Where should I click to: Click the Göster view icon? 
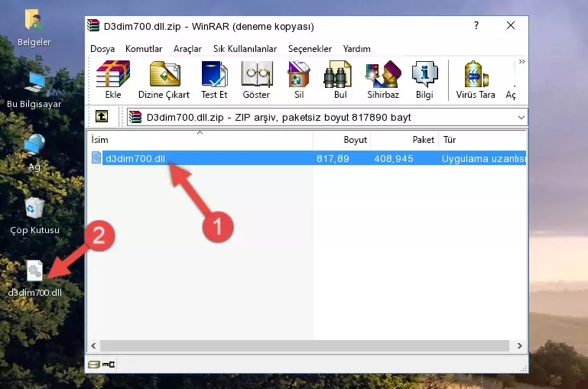(x=256, y=79)
